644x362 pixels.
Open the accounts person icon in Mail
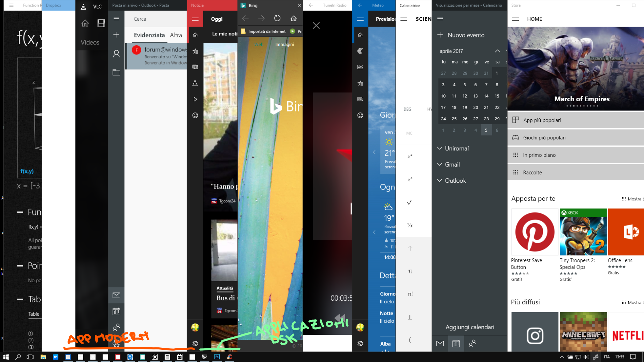click(x=116, y=54)
